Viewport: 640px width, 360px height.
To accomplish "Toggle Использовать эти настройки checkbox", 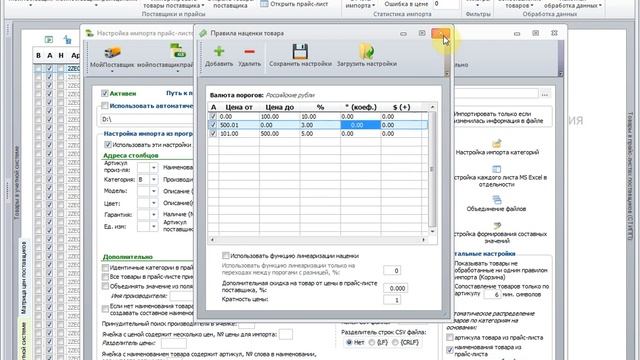I will [x=108, y=144].
